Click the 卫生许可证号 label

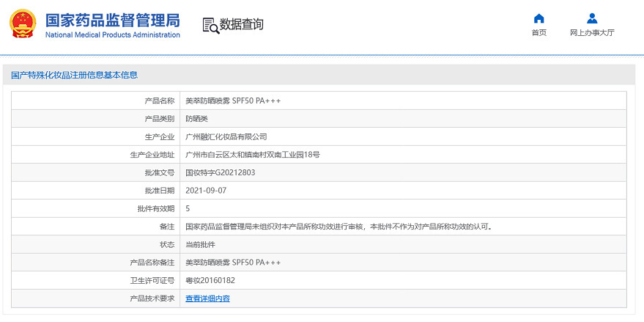[x=152, y=280]
